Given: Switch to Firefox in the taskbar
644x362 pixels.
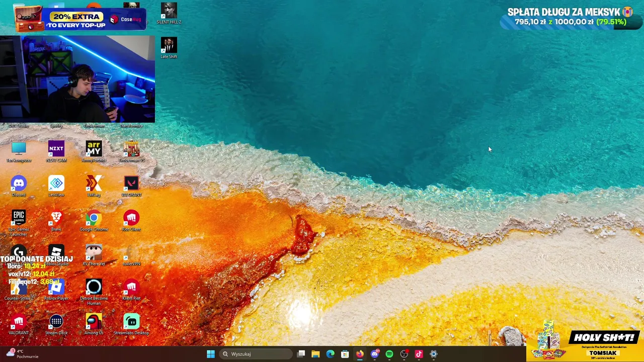Looking at the screenshot, I should point(360,354).
